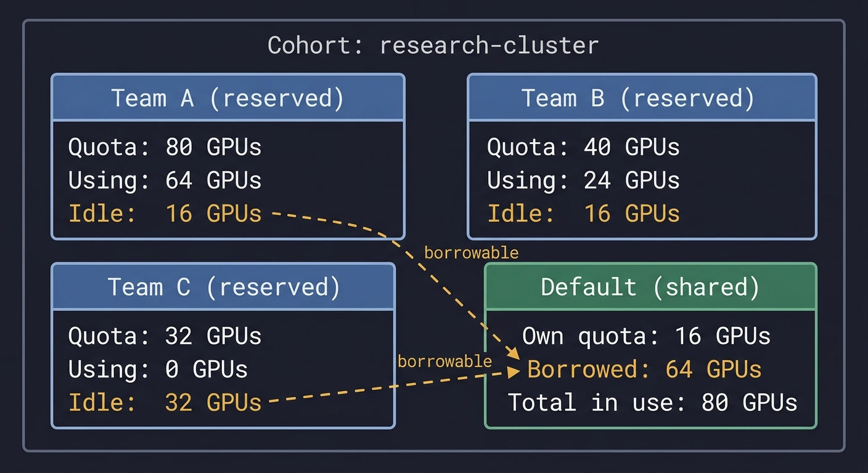Click 'borrowable' label on Team C's arrow
This screenshot has width=868, height=473.
coord(444,362)
